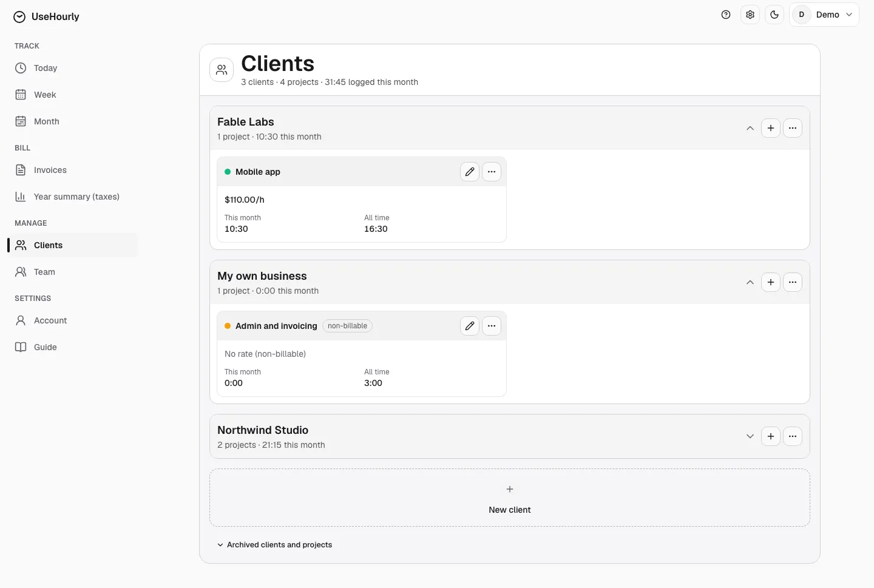The height and width of the screenshot is (588, 874).
Task: Click the orange dot beside Admin and invoicing
Action: click(x=228, y=326)
